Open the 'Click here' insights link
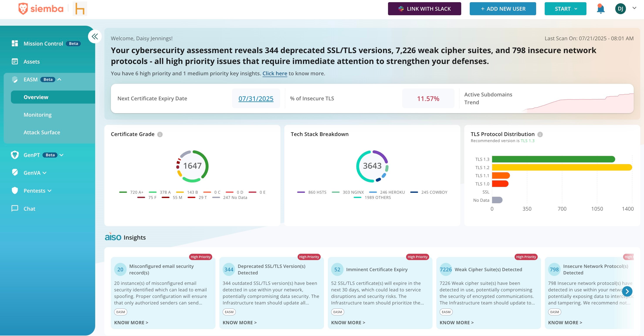This screenshot has height=336, width=644. (x=275, y=73)
